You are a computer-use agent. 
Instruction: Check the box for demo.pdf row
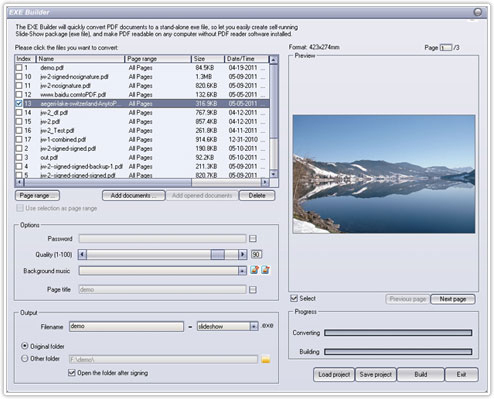[x=19, y=68]
